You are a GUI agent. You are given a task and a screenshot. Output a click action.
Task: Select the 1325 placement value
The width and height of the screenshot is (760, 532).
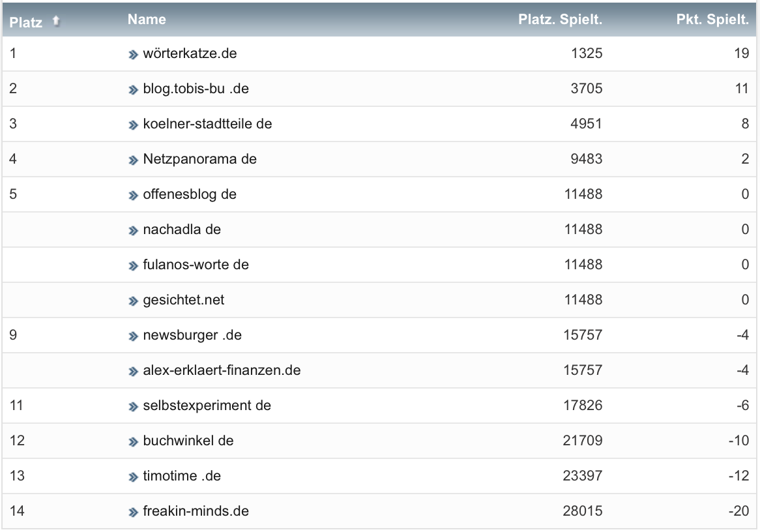click(587, 53)
